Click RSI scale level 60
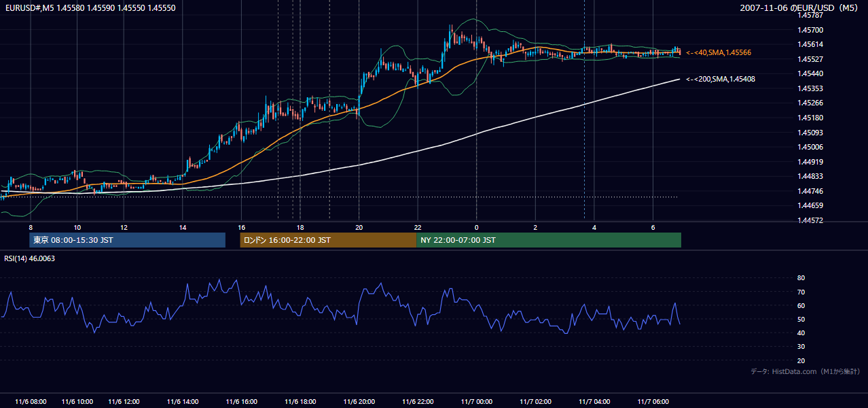 pos(801,305)
